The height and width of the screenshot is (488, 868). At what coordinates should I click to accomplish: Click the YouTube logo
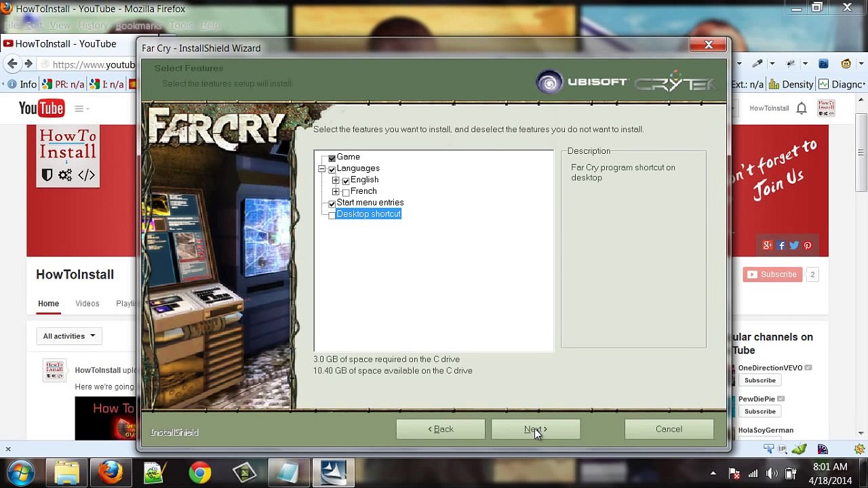[x=41, y=108]
